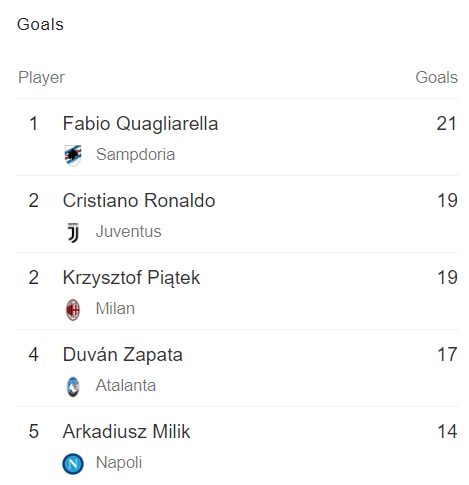Click the Atalanta club crest icon
The height and width of the screenshot is (485, 469).
73,387
